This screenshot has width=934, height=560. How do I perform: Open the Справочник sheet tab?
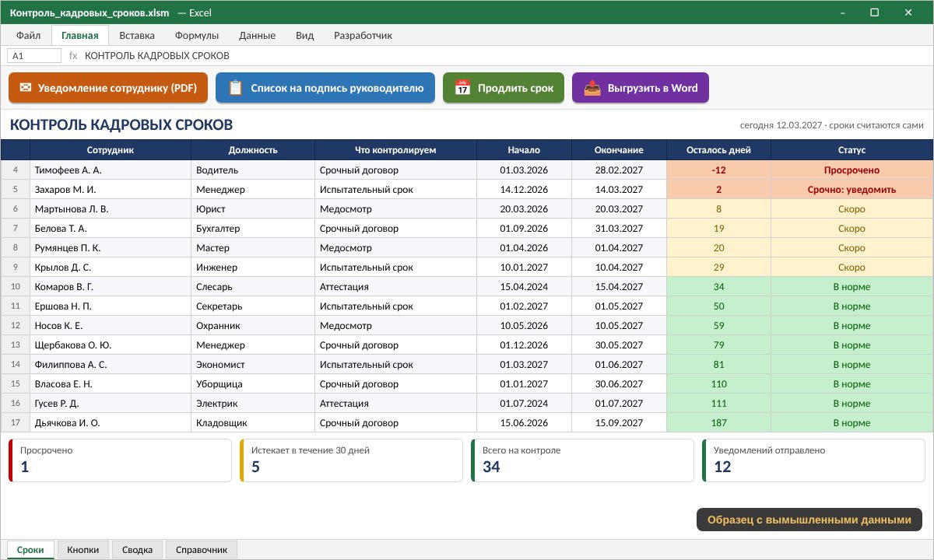click(202, 550)
